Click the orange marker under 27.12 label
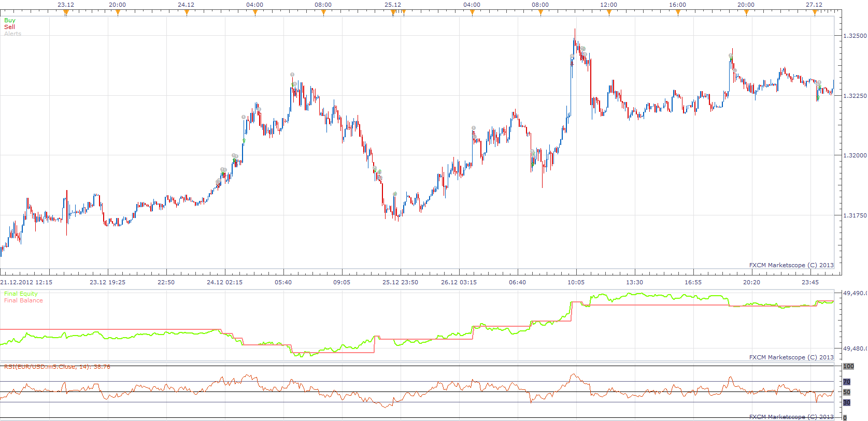This screenshot has width=868, height=421. 815,13
